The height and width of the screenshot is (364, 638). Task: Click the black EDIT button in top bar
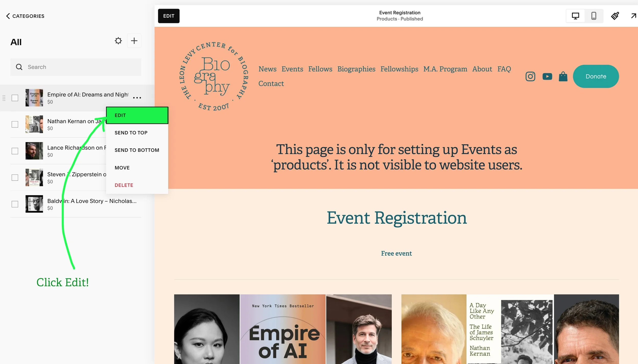pyautogui.click(x=169, y=16)
